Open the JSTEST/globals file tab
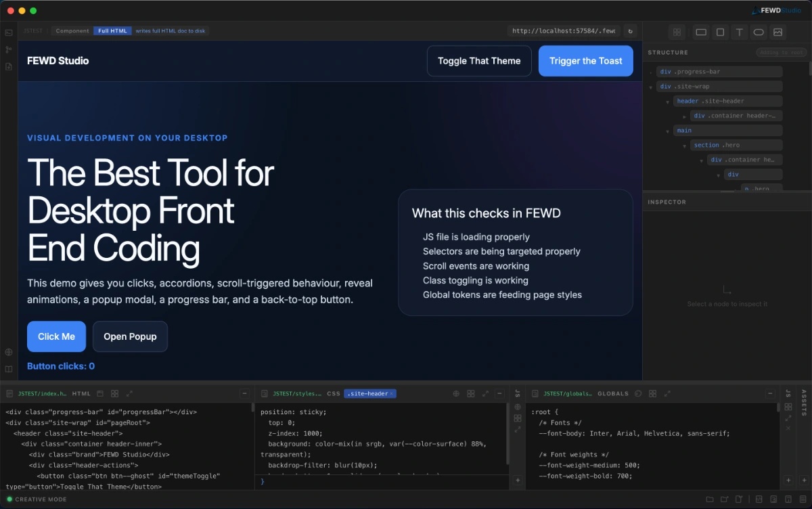812x509 pixels. click(x=568, y=393)
